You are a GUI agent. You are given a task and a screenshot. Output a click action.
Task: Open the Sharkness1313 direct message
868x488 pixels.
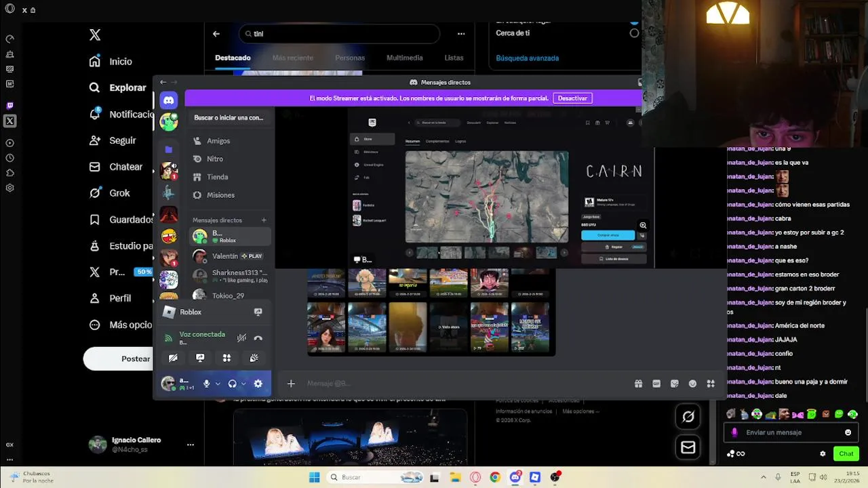(x=230, y=276)
